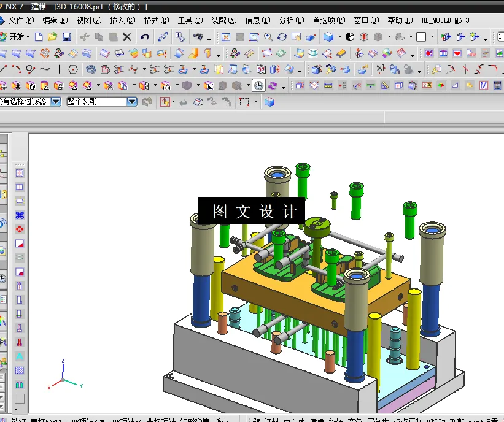Click the Delete (X) icon on the toolbar
Viewport: 504px width, 422px height.
click(126, 38)
